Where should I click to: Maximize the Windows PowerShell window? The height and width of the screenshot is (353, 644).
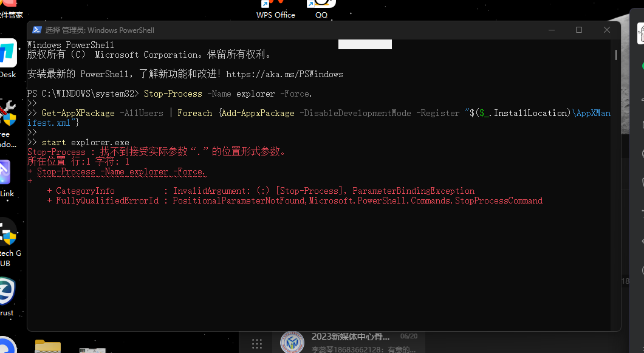pos(578,29)
